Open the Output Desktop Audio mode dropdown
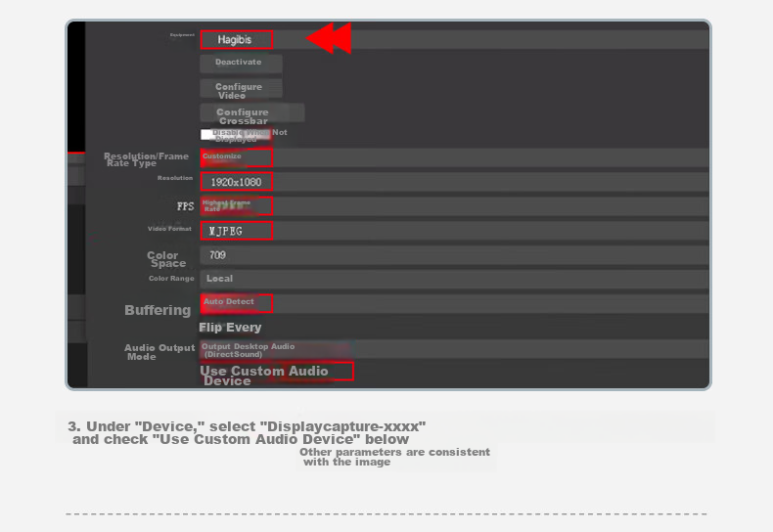Image resolution: width=773 pixels, height=532 pixels. coord(454,349)
